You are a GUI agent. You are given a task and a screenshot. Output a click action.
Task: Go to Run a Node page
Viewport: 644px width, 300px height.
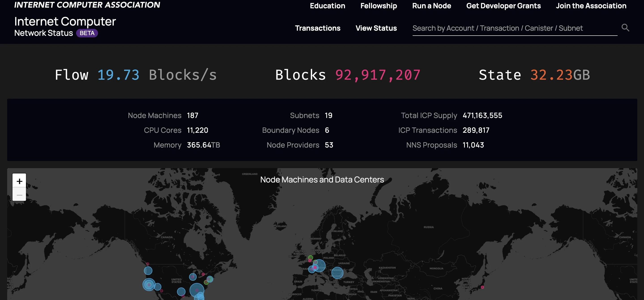point(431,6)
